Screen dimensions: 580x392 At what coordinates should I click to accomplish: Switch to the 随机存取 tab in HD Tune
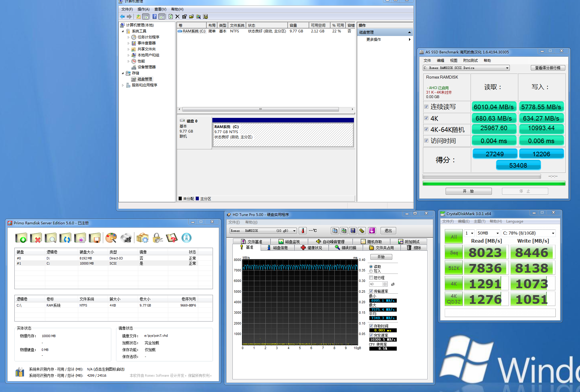[x=372, y=242]
